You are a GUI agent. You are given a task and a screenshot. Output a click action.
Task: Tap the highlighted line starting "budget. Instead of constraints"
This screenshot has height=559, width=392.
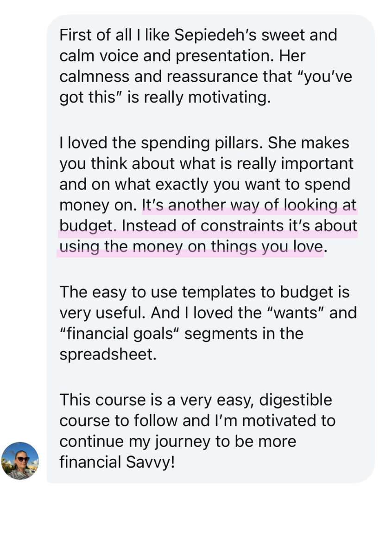208,226
